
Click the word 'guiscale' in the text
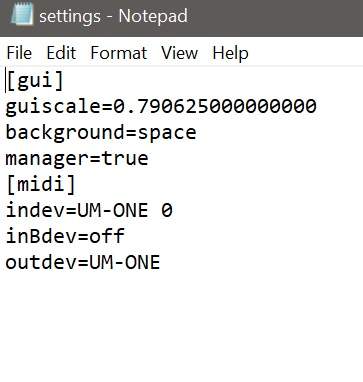(53, 107)
